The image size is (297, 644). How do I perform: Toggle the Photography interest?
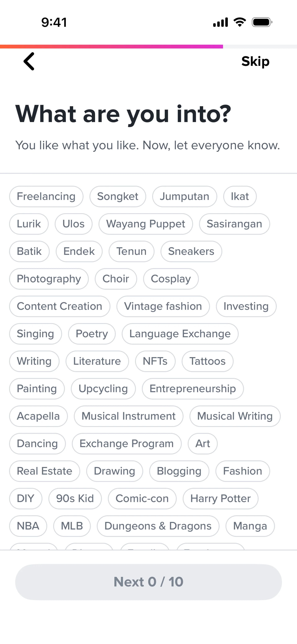pyautogui.click(x=49, y=279)
